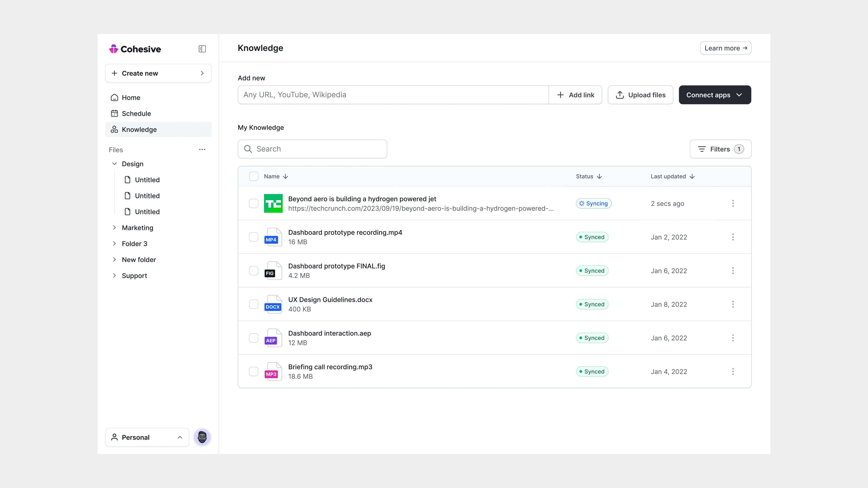Click the user avatar picture
This screenshot has height=488, width=868.
coord(202,437)
